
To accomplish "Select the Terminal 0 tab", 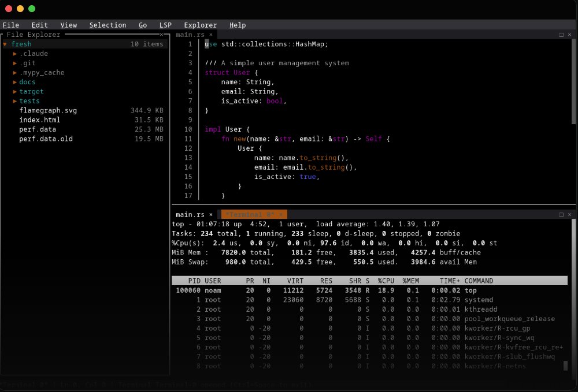I will click(250, 215).
